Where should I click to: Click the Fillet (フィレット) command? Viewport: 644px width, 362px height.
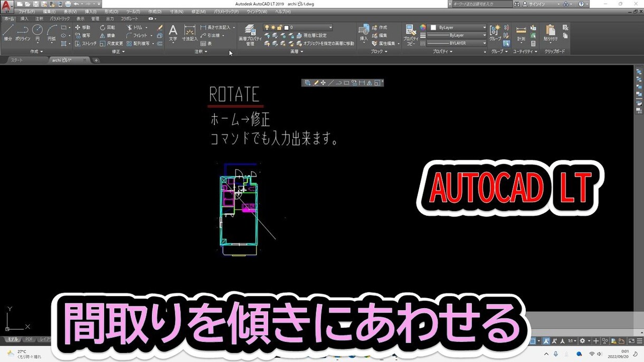pos(137,35)
